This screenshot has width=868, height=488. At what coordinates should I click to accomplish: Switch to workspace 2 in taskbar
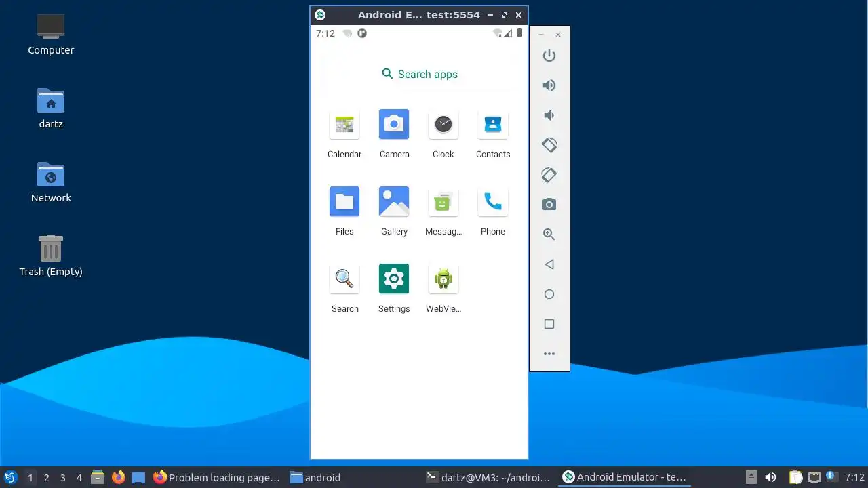(47, 478)
